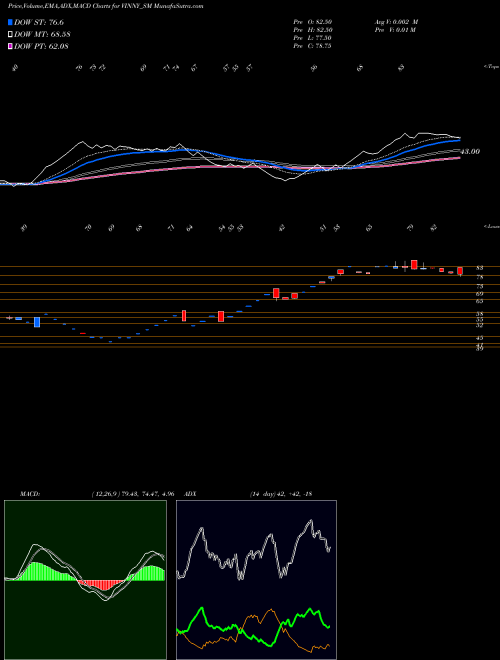Click the ADX indicator chart panel
This screenshot has height=660, width=500.
pyautogui.click(x=256, y=580)
